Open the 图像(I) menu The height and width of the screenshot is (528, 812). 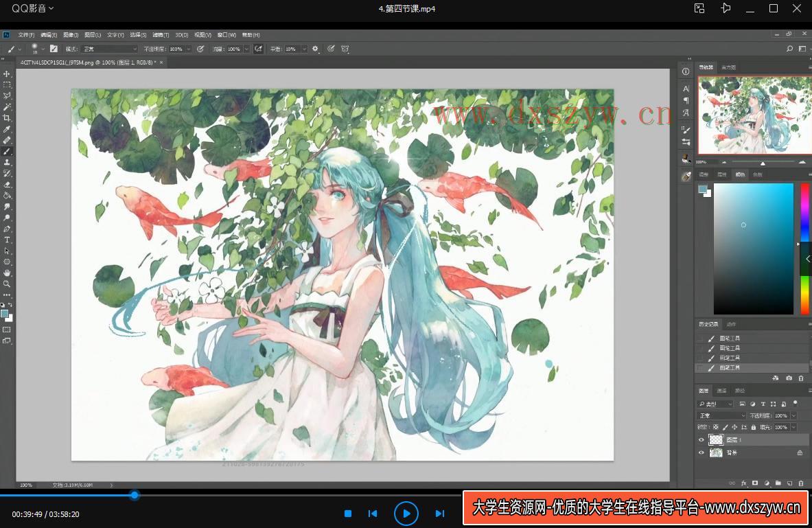pos(71,35)
